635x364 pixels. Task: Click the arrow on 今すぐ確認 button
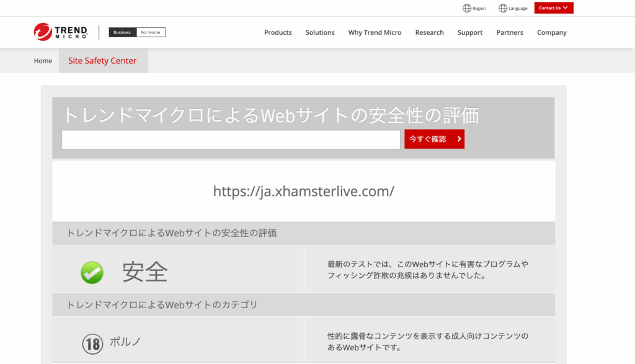coord(460,139)
